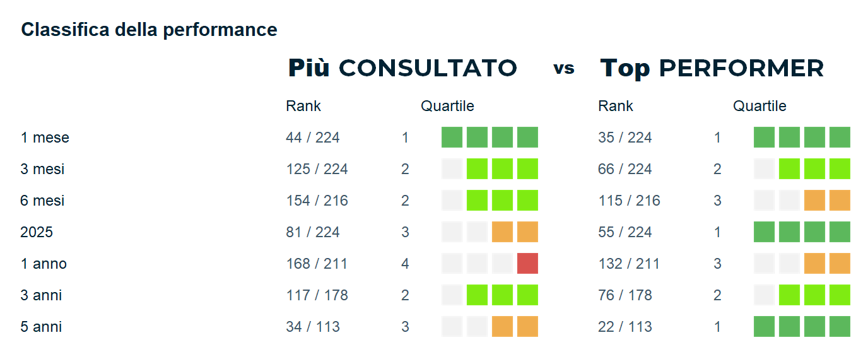Click the Quartile header under Top Performer
The image size is (868, 352).
click(x=759, y=106)
